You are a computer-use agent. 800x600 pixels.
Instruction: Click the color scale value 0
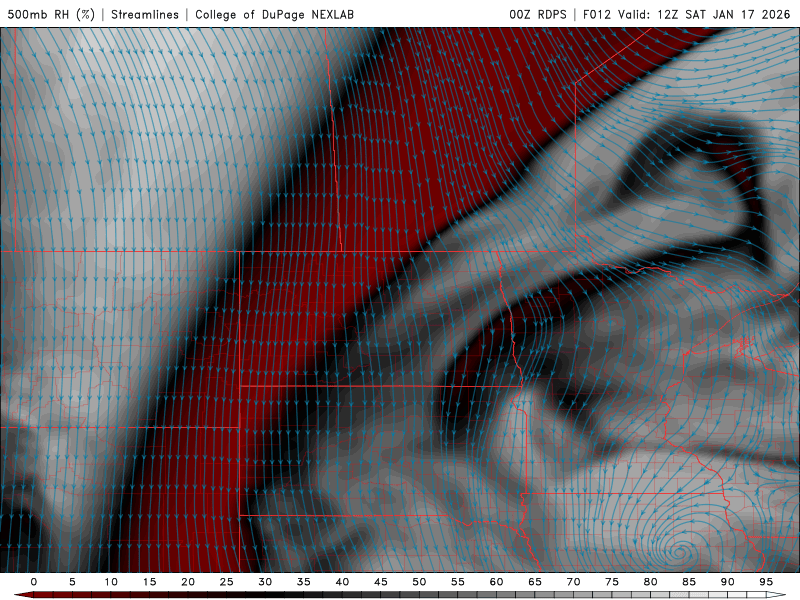click(x=34, y=582)
